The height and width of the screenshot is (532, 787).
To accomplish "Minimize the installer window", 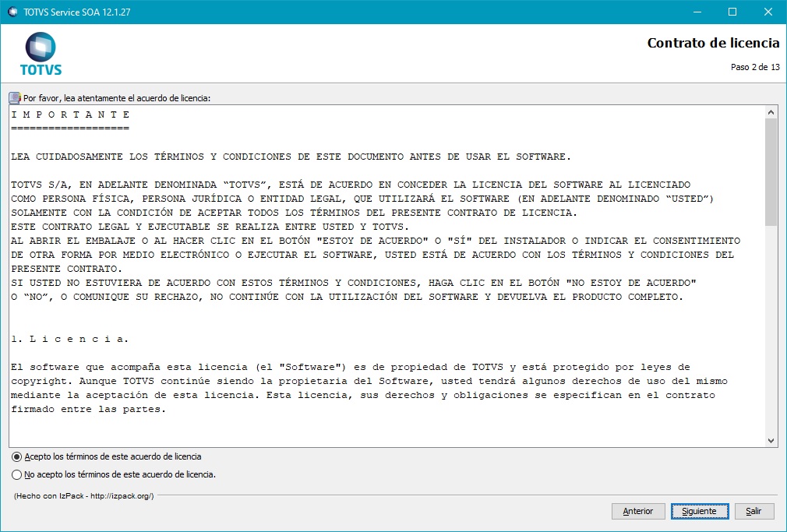I will click(x=697, y=12).
